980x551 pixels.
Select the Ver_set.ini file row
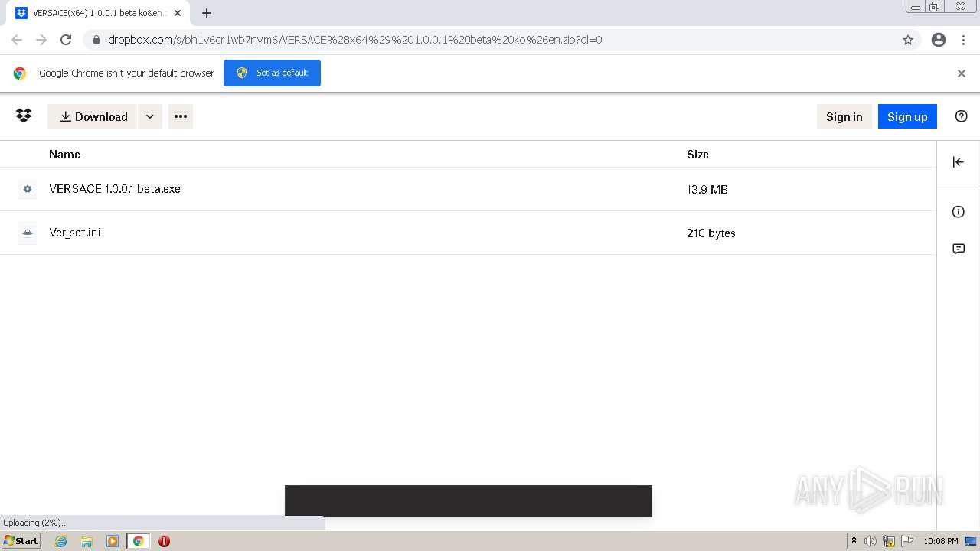(468, 233)
